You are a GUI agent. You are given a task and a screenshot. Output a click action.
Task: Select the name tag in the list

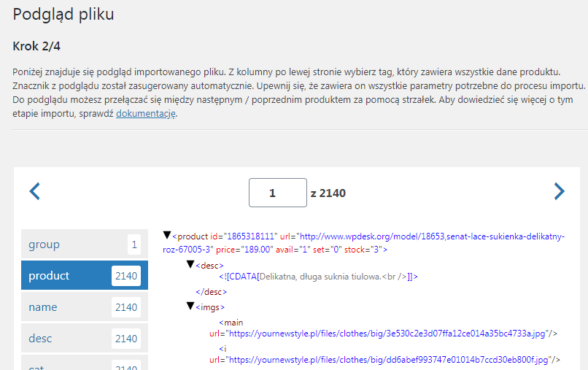pos(85,307)
